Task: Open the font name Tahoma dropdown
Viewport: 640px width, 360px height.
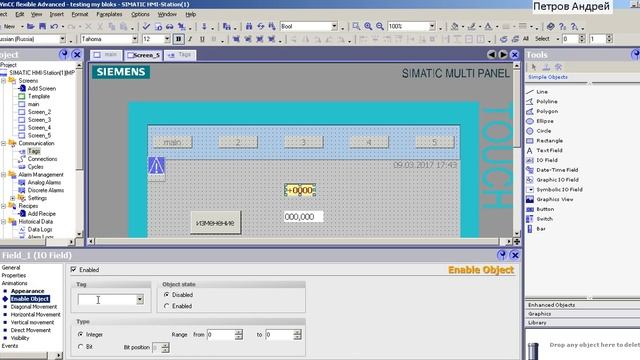Action: pos(135,39)
